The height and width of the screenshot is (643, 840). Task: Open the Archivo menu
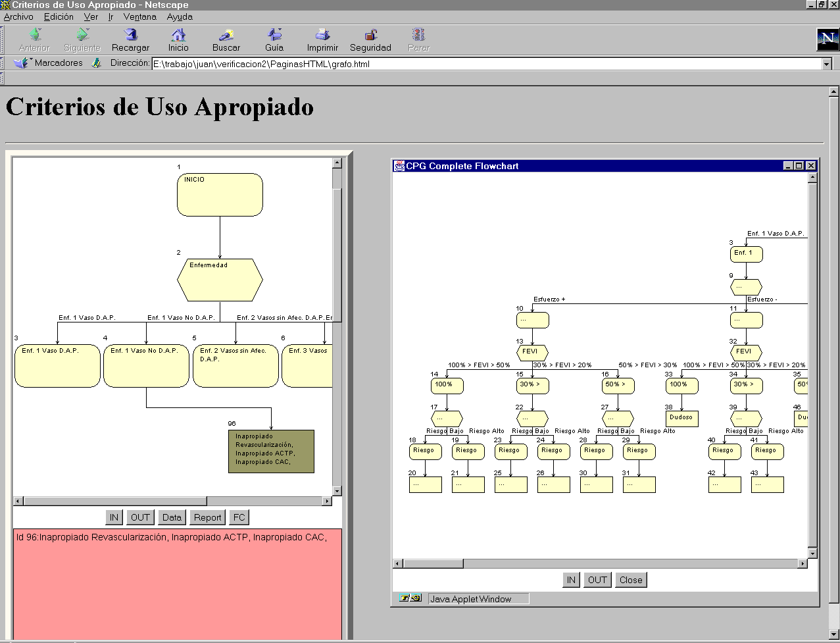(x=18, y=16)
